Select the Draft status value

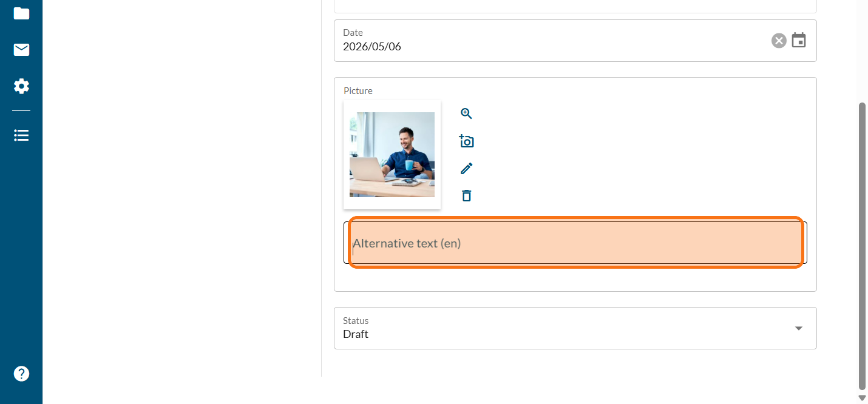(x=356, y=334)
